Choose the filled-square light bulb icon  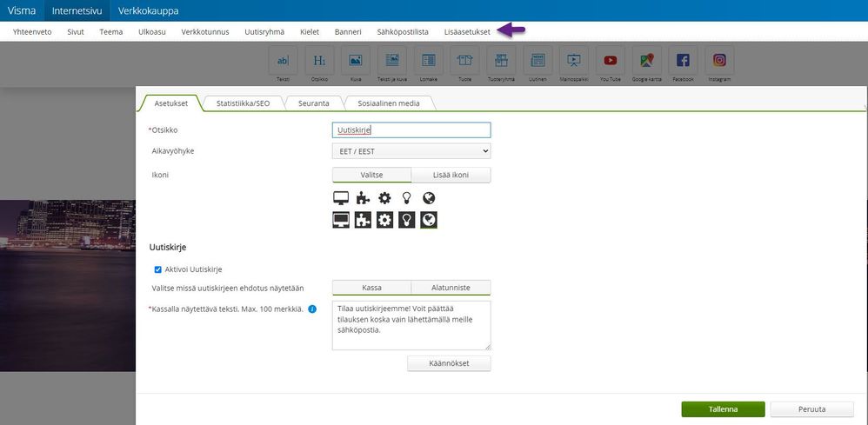pyautogui.click(x=406, y=220)
